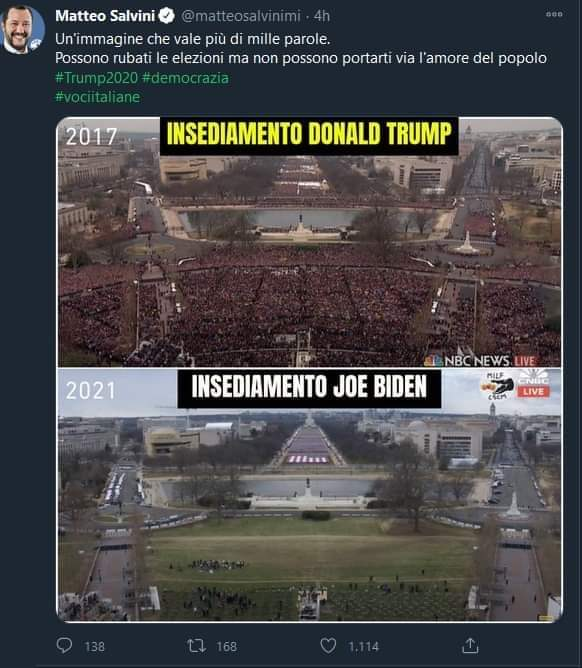
Task: Open the 2017 Trump inauguration photo
Action: coord(309,242)
